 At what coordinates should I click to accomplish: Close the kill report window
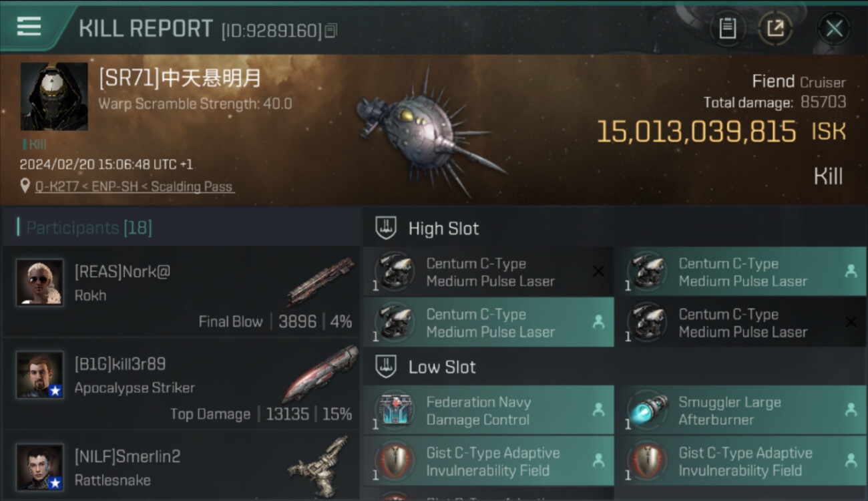tap(834, 29)
